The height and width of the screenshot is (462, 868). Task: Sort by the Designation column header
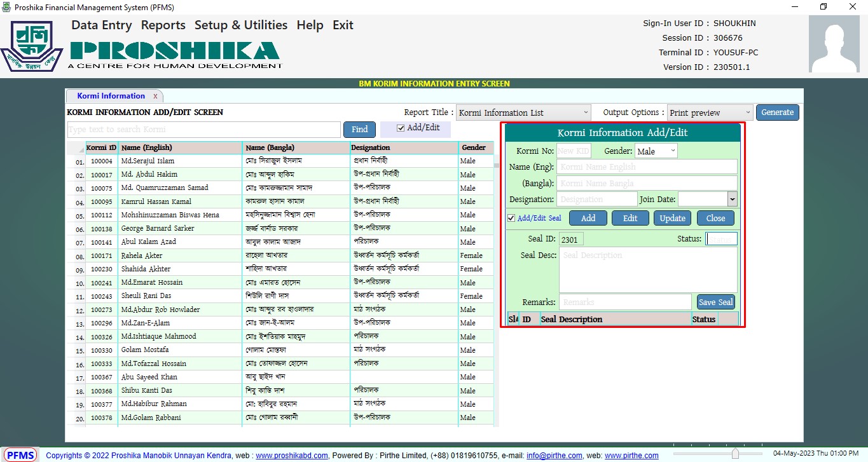pos(404,147)
